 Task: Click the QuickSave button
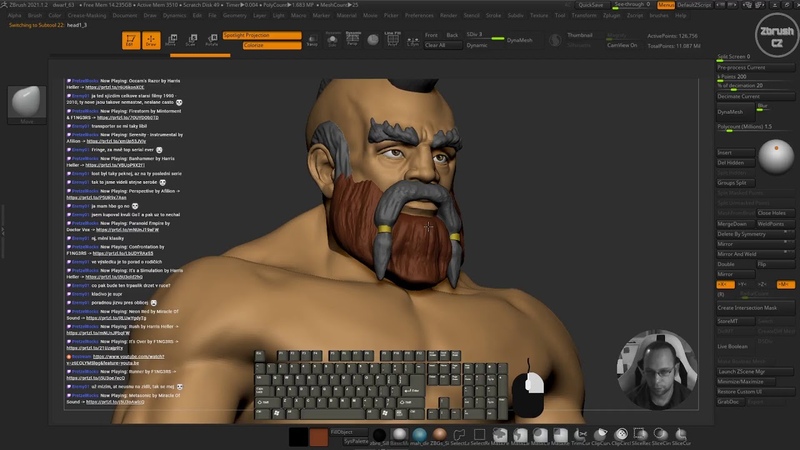coord(591,5)
